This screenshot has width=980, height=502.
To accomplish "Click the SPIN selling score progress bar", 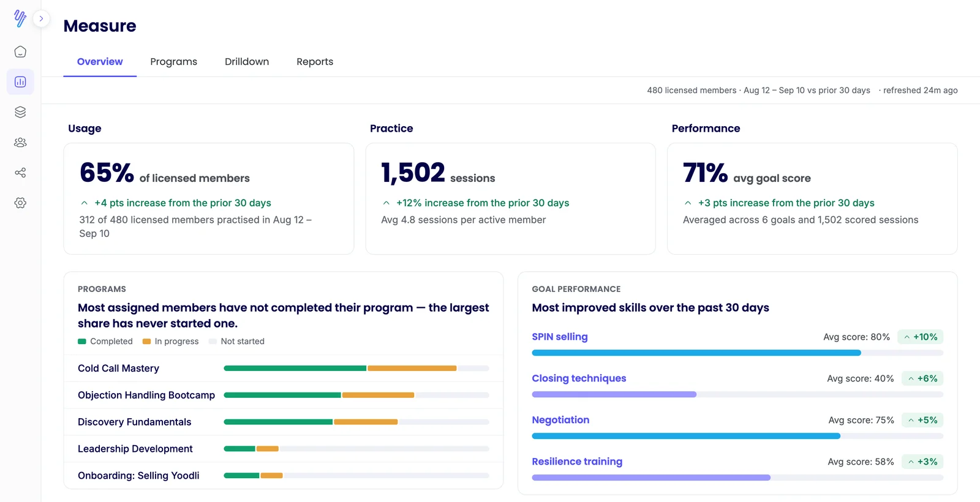I will [737, 353].
